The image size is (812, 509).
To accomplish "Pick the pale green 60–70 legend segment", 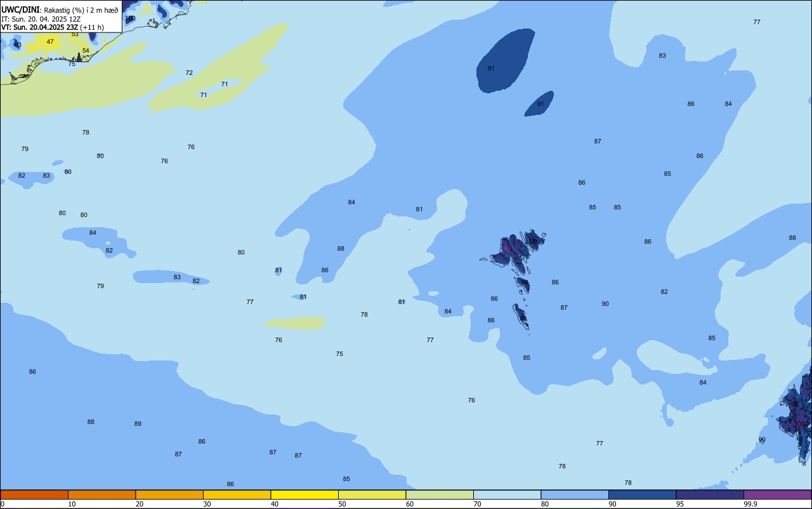I will 440,494.
